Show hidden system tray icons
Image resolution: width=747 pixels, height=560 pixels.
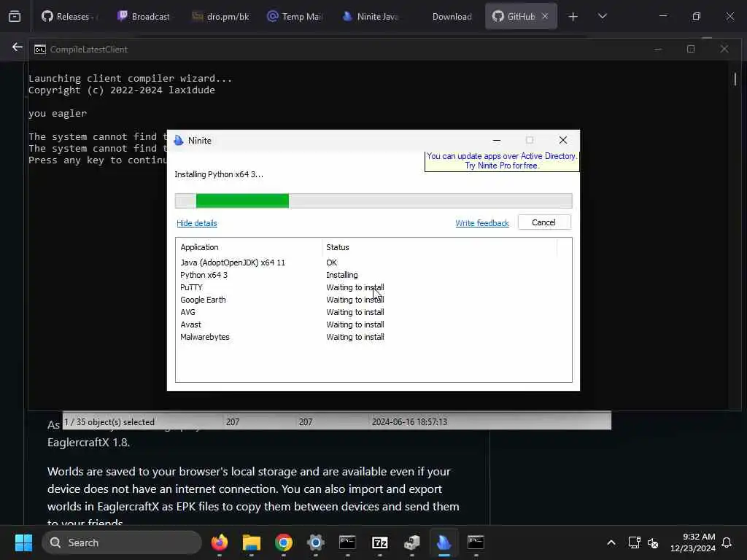coord(611,542)
